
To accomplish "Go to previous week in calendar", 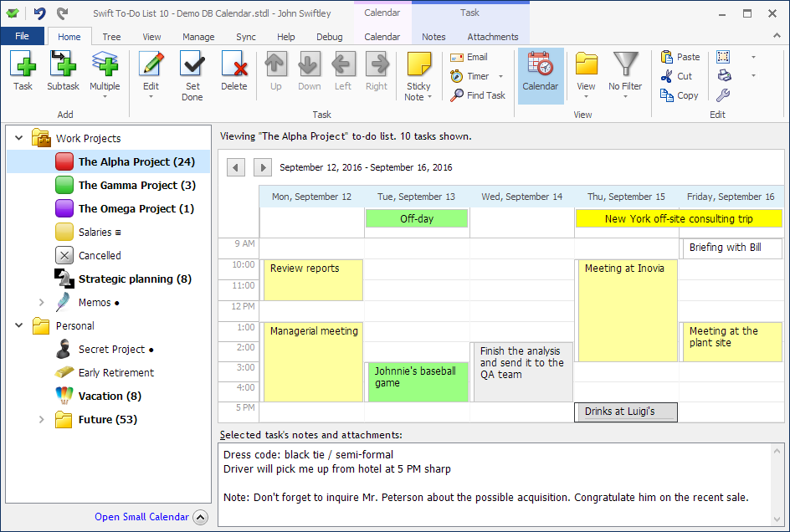I will pyautogui.click(x=236, y=167).
